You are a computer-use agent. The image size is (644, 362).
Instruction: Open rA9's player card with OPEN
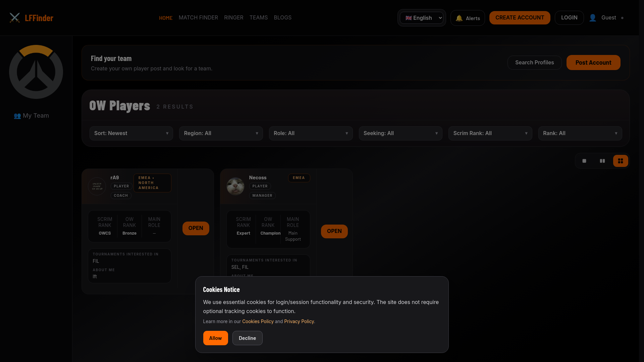[x=196, y=228]
